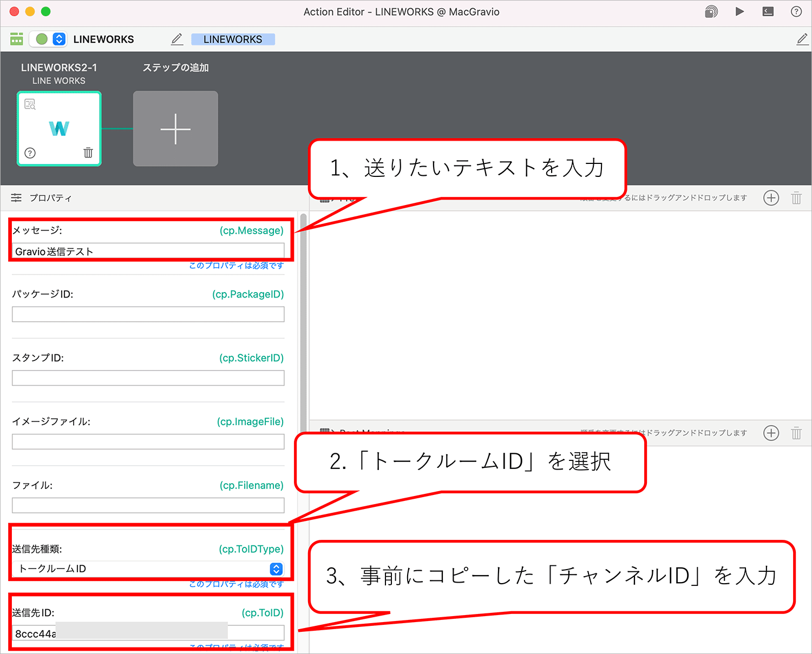Open the console terminal icon
Image resolution: width=812 pixels, height=654 pixels.
point(768,11)
